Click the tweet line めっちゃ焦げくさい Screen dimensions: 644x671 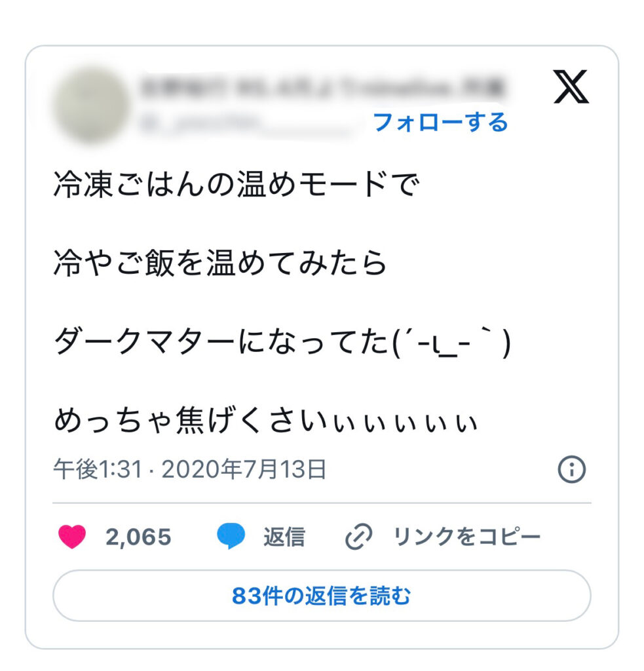click(265, 421)
